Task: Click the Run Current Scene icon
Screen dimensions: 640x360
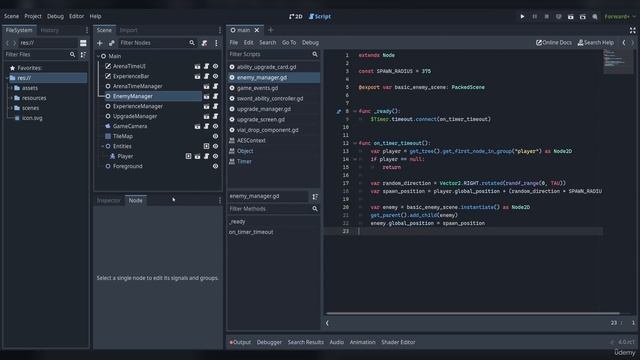Action: [571, 16]
